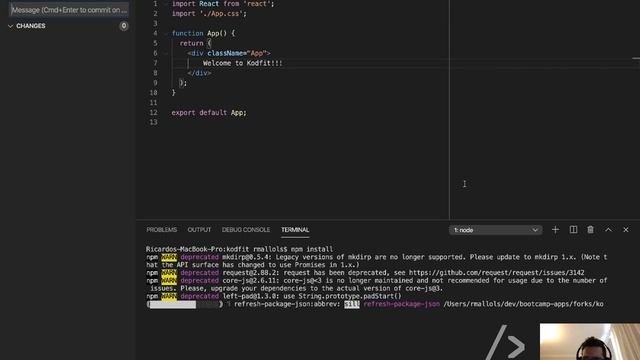Click the changes count badge showing 0
640x360 pixels.
click(124, 26)
